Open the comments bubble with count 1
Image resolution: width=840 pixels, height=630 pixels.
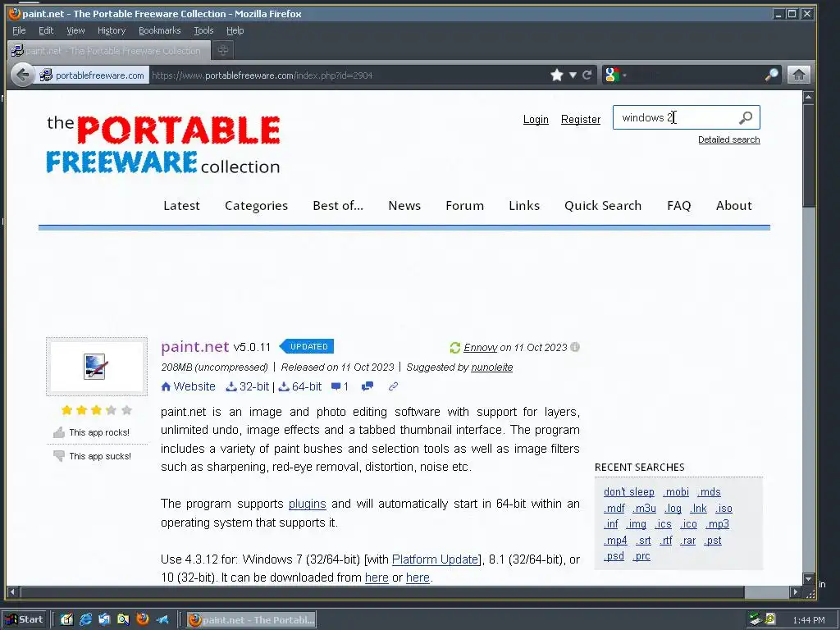(340, 387)
